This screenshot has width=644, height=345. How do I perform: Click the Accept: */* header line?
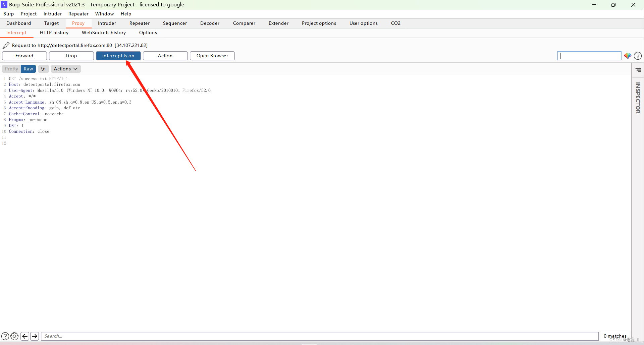coord(22,96)
